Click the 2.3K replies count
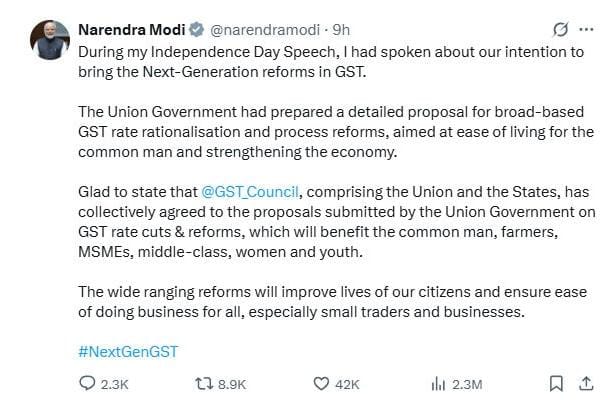615x400 pixels. pyautogui.click(x=116, y=383)
